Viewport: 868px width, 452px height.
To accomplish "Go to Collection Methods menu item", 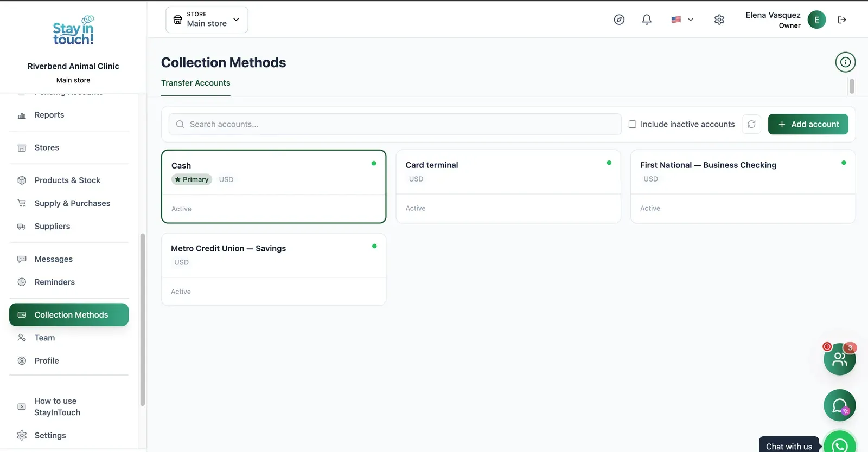I will [69, 315].
